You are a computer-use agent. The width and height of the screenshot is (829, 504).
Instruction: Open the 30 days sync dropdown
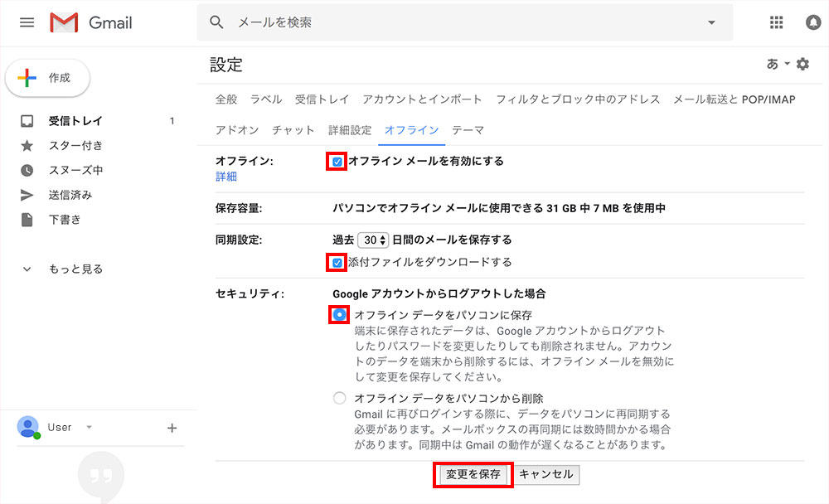(x=373, y=240)
